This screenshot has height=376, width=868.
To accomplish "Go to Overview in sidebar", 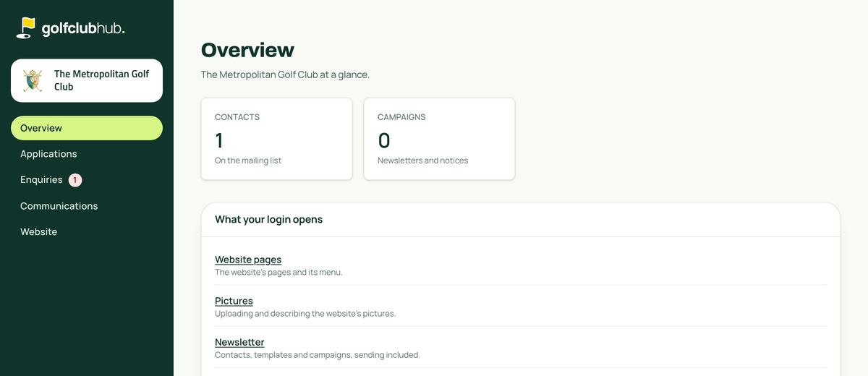I will click(87, 128).
